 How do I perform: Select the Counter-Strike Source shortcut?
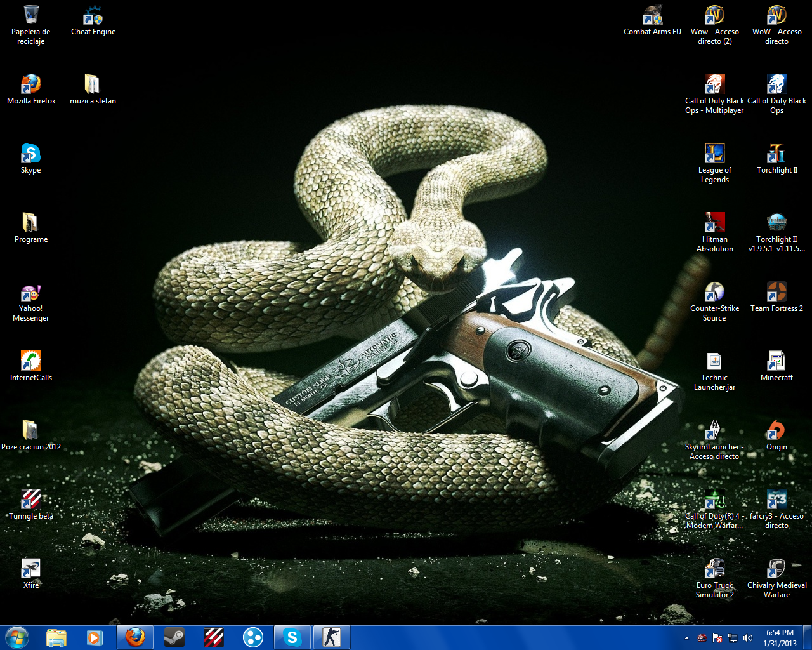point(714,302)
